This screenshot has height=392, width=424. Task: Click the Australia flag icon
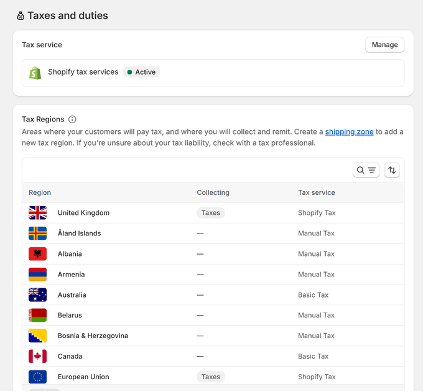coord(38,295)
